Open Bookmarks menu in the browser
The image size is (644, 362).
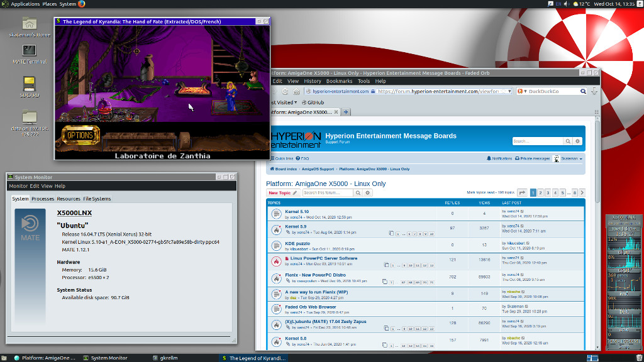click(339, 81)
